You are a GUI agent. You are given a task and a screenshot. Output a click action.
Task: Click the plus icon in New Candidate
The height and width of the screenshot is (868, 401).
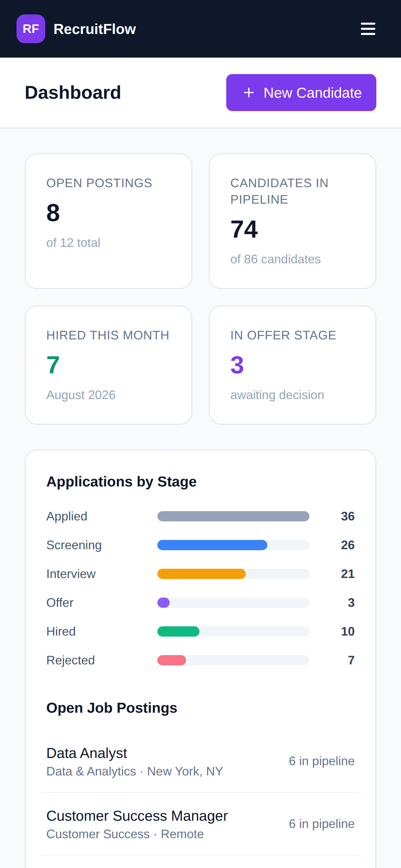tap(249, 93)
